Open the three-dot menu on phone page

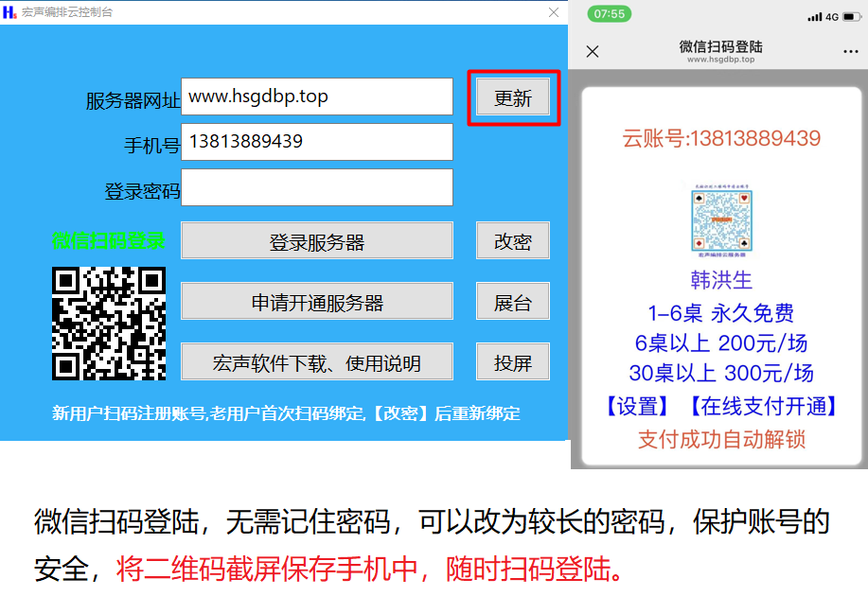point(851,51)
